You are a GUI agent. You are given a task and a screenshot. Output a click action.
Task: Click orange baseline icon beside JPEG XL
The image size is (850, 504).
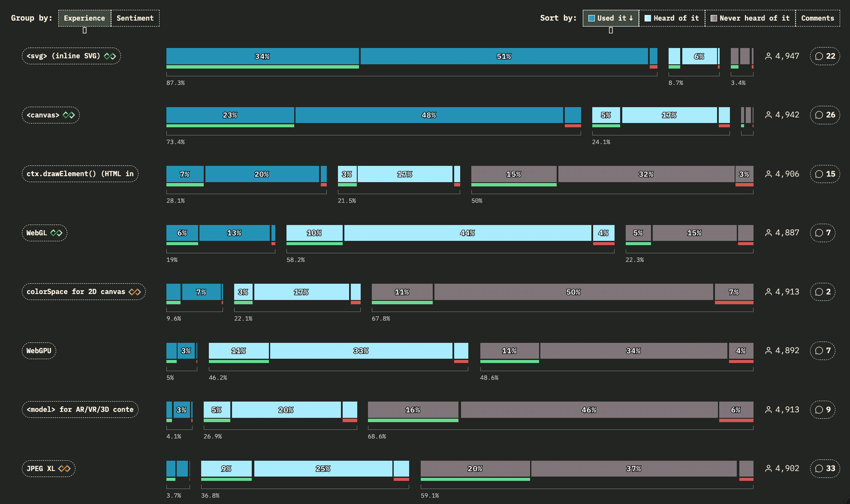tap(64, 468)
